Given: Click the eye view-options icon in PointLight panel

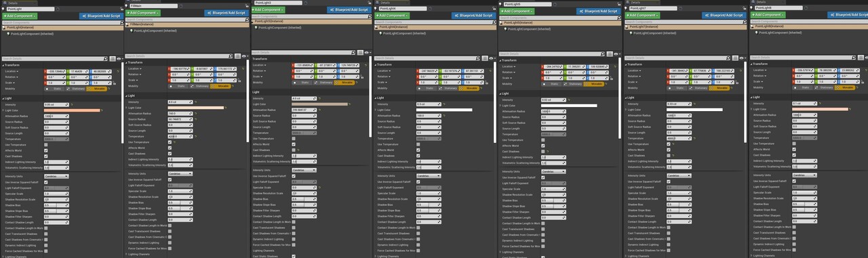Looking at the screenshot, I should tap(119, 59).
